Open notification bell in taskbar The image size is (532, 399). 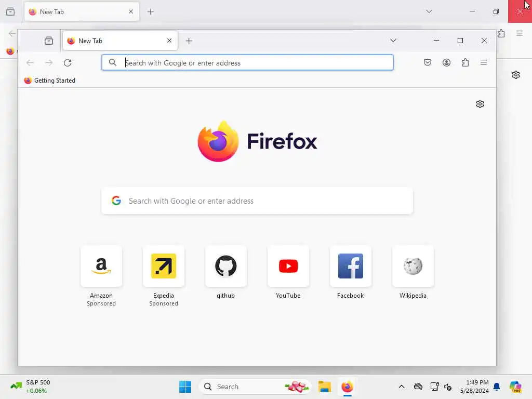[497, 387]
